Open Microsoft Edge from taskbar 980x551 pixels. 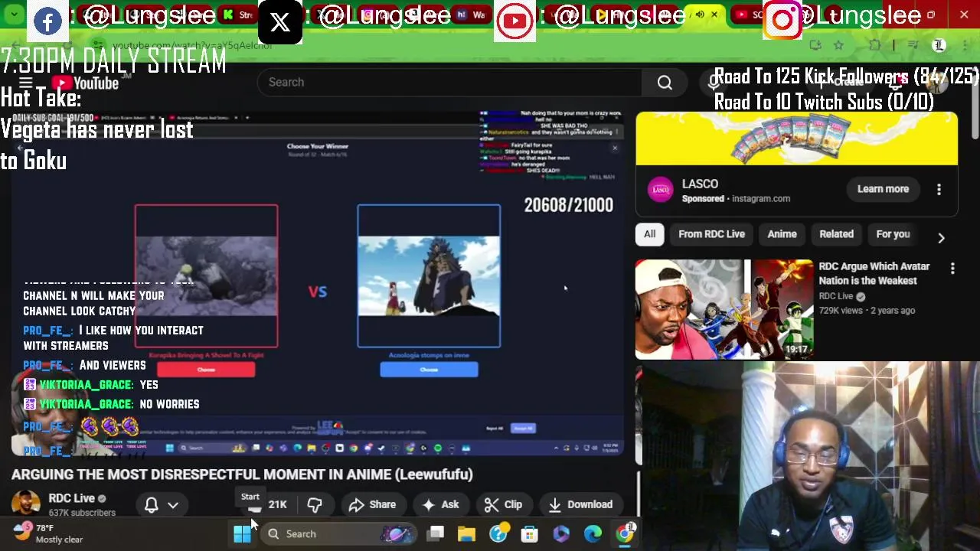593,533
